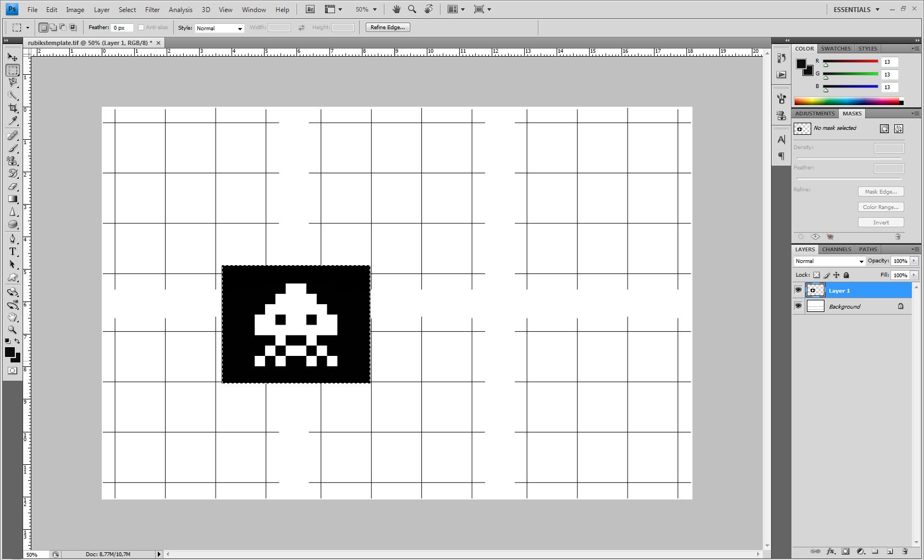924x560 pixels.
Task: Select the Eyedropper tool
Action: [x=13, y=120]
